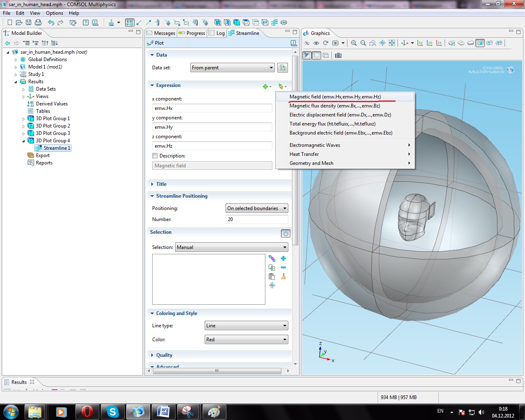Click the Streamline plot icon in main toolbar
525x420 pixels.
274,23
